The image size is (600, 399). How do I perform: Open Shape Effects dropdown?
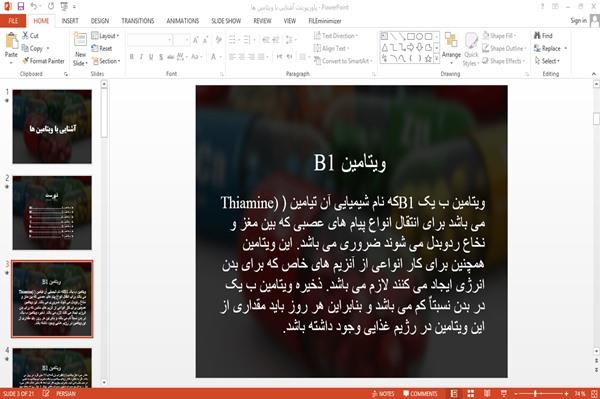click(x=503, y=61)
